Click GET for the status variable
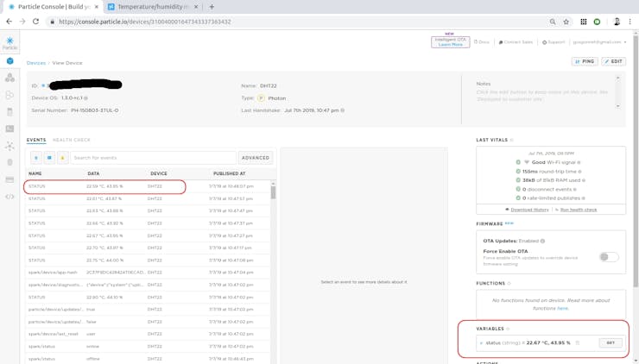The image size is (639, 364). click(611, 342)
